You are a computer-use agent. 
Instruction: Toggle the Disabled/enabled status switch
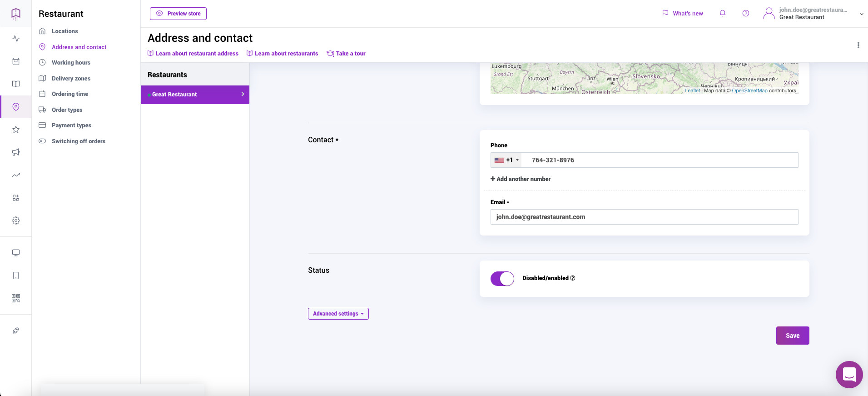click(502, 278)
